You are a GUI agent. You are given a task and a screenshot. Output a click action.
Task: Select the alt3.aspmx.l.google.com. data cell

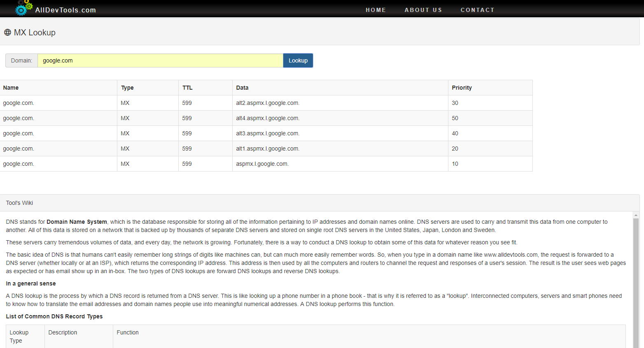[x=340, y=133]
